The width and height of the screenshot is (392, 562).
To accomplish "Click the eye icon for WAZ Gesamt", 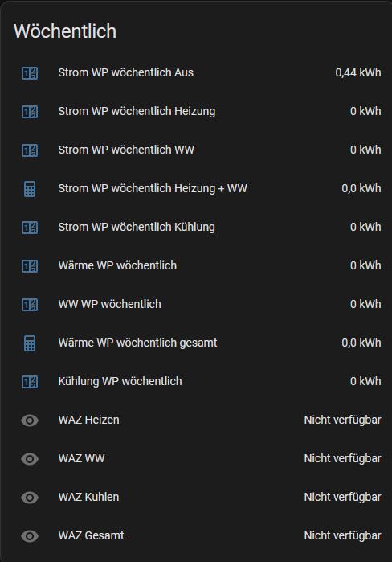I will tap(30, 536).
